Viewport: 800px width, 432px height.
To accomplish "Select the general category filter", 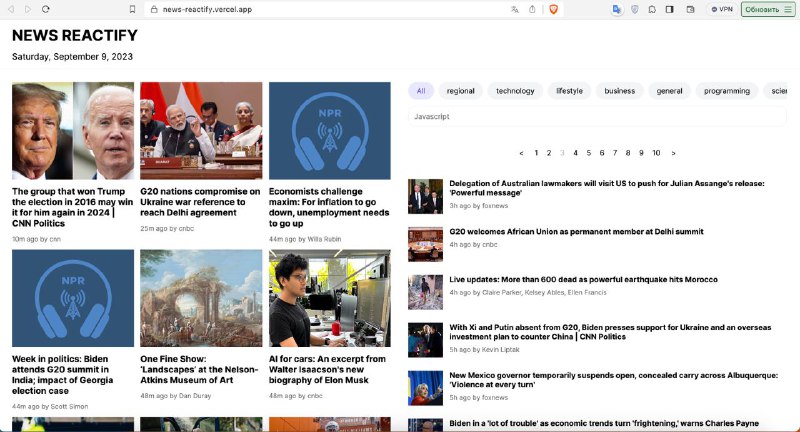I will pyautogui.click(x=669, y=91).
